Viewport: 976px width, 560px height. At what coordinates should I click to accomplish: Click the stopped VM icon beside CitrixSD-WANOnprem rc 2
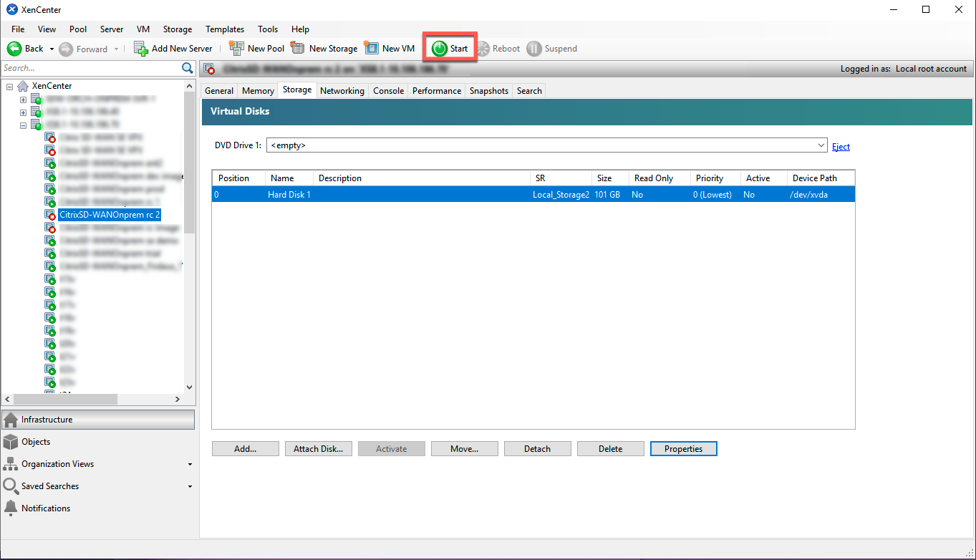[x=50, y=215]
